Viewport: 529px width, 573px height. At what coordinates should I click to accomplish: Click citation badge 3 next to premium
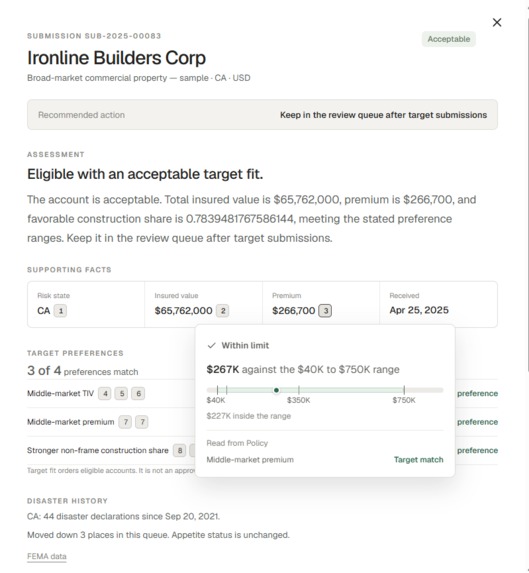325,311
